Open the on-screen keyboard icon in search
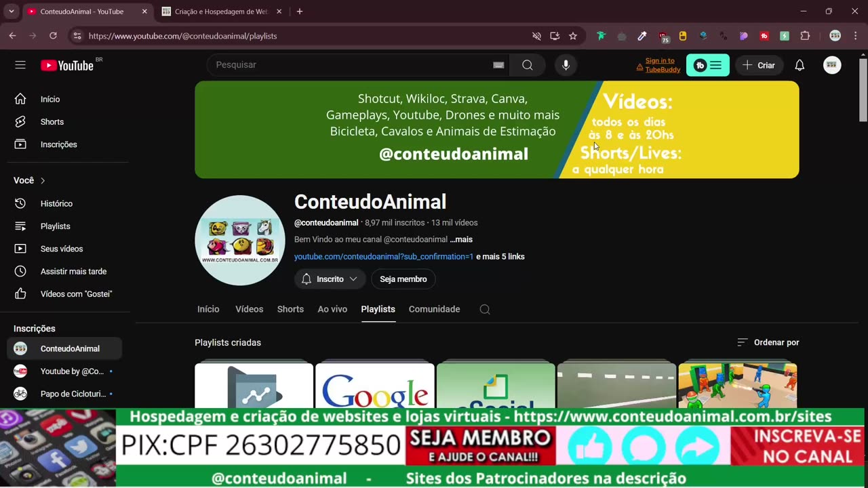This screenshot has height=488, width=868. pyautogui.click(x=498, y=65)
